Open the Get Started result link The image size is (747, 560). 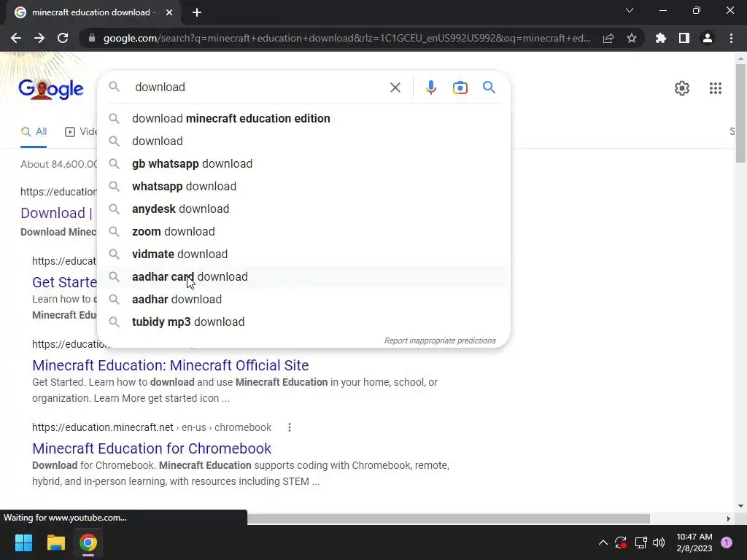click(64, 282)
